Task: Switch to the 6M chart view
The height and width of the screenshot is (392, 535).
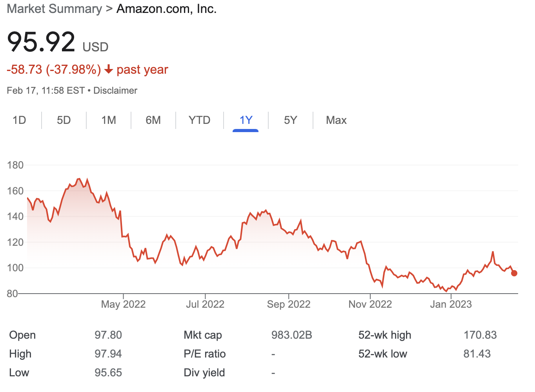Action: point(153,120)
